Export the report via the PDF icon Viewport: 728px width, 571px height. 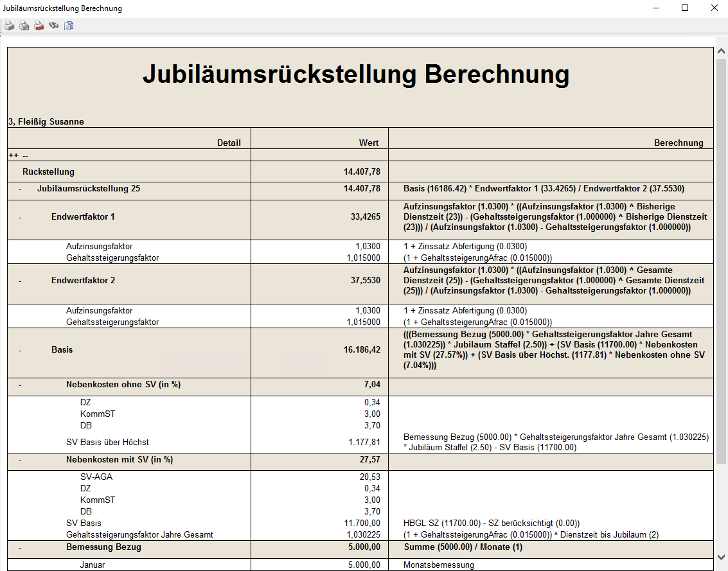pos(39,26)
